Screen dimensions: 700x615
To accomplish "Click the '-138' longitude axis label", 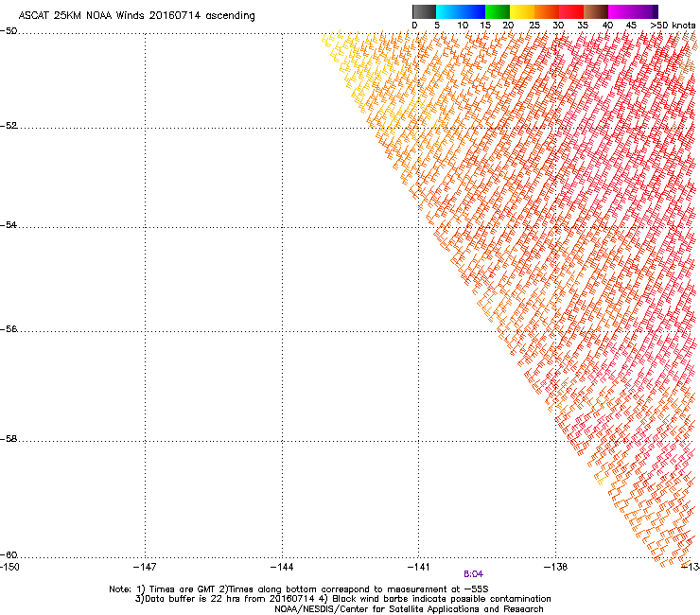I will [555, 567].
